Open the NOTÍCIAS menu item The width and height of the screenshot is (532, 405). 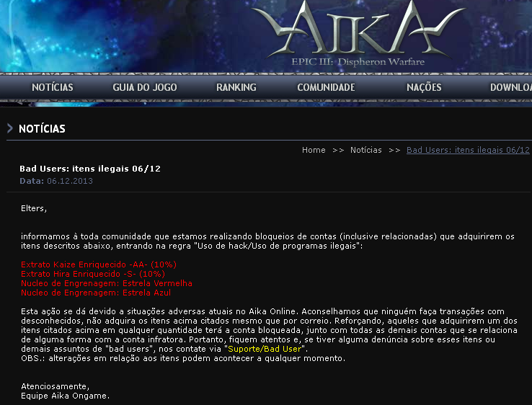click(53, 87)
